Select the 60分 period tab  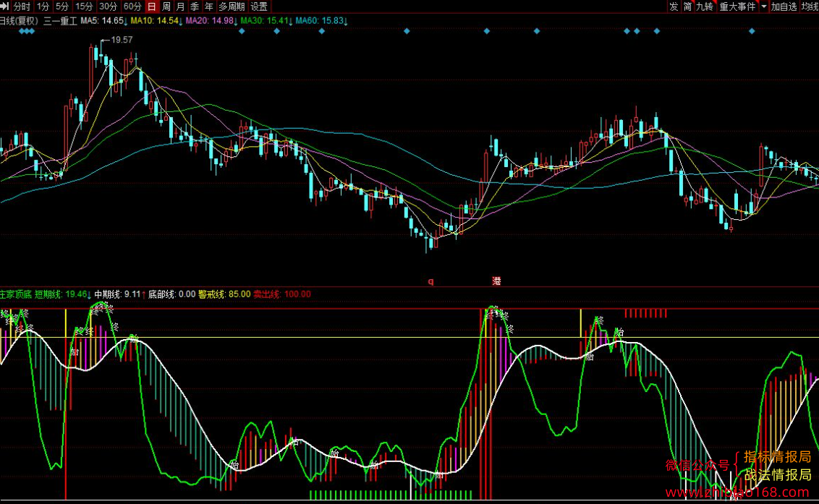[132, 7]
